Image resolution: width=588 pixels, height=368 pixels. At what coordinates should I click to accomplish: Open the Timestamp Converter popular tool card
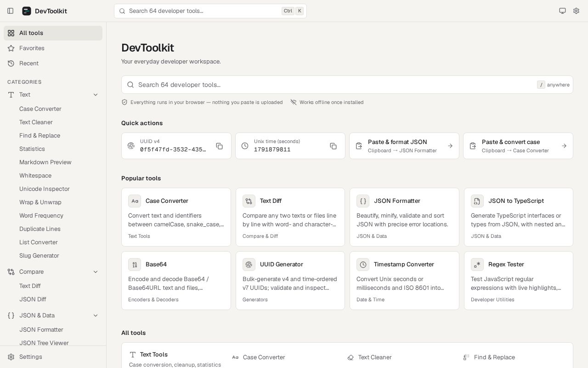point(404,281)
